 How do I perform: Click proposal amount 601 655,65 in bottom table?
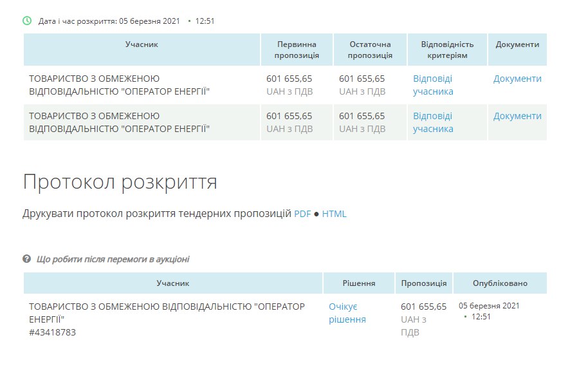pos(424,307)
